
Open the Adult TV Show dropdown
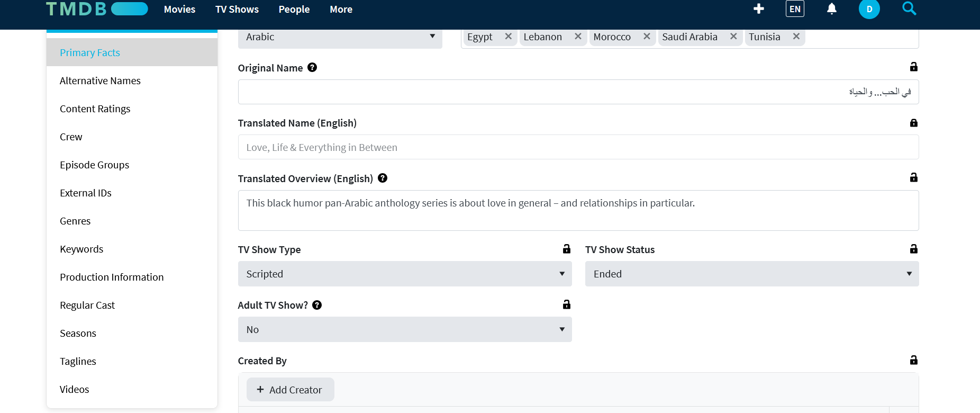point(405,329)
